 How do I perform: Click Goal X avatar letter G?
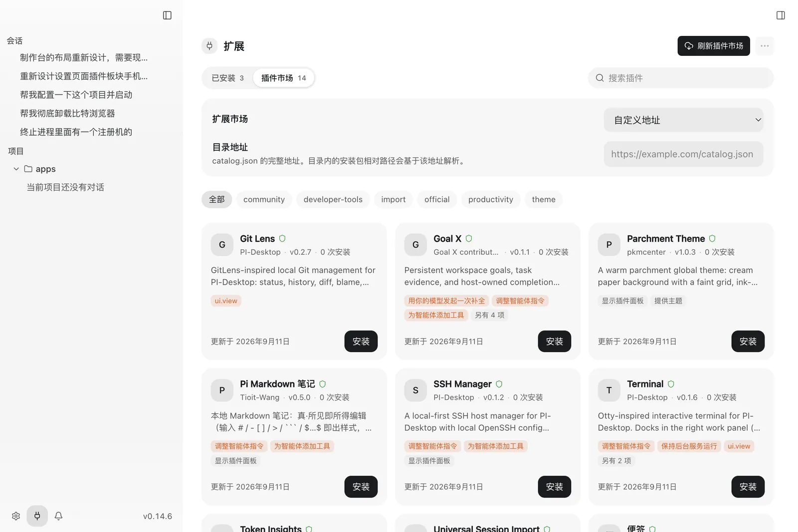[415, 245]
